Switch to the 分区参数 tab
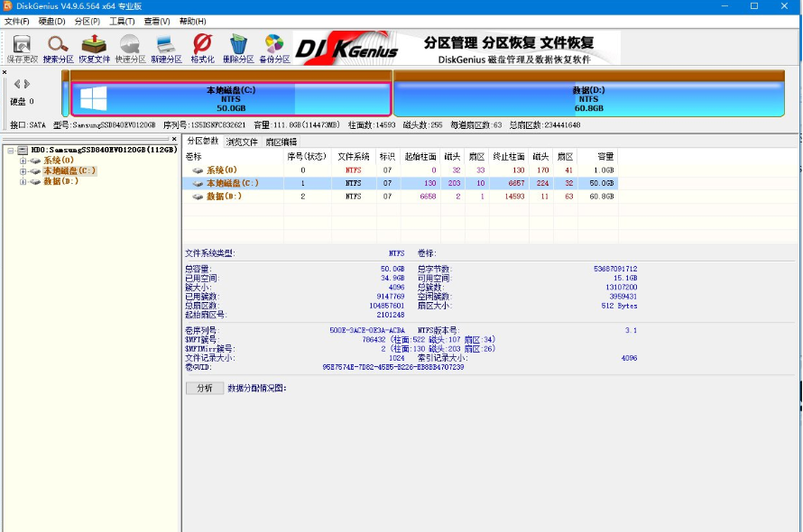Image resolution: width=803 pixels, height=532 pixels. (x=203, y=141)
